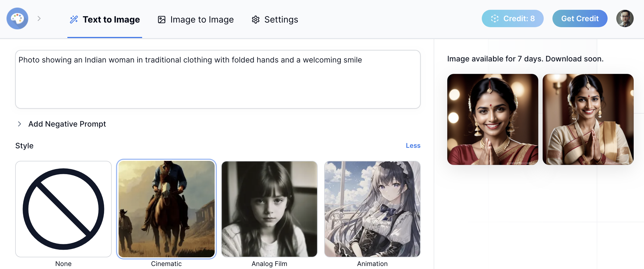
Task: Select the Animation style option
Action: tap(372, 209)
